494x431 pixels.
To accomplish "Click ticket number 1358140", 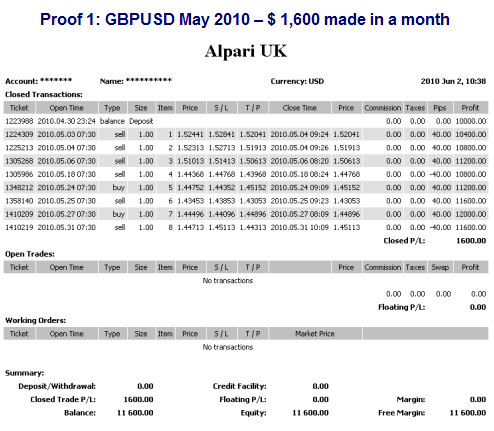I will [x=19, y=201].
